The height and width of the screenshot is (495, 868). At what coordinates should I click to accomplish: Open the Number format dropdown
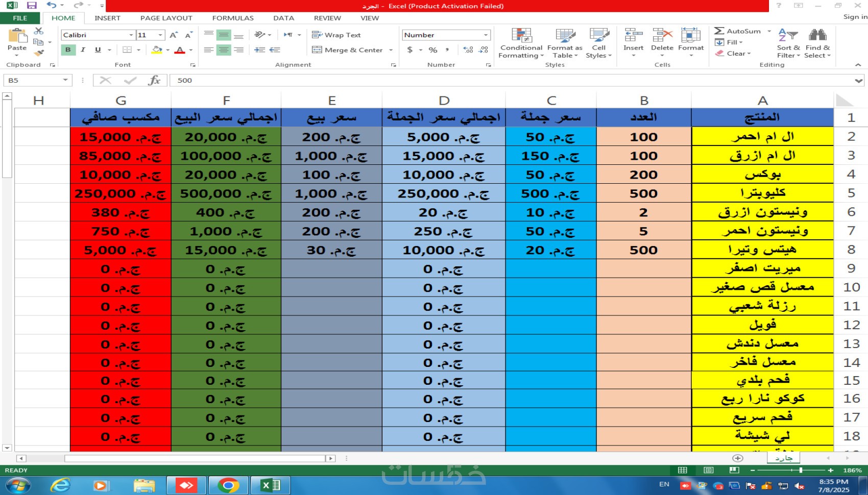click(486, 35)
